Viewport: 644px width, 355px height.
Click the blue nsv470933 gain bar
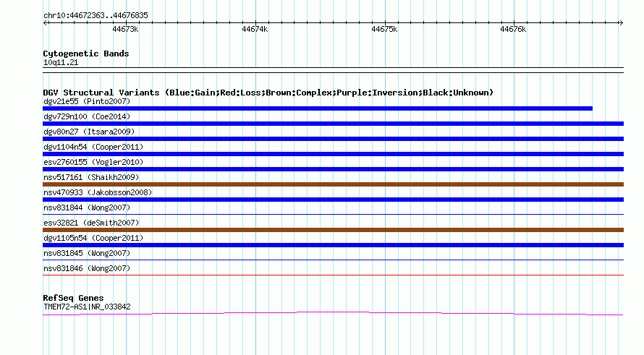point(333,200)
